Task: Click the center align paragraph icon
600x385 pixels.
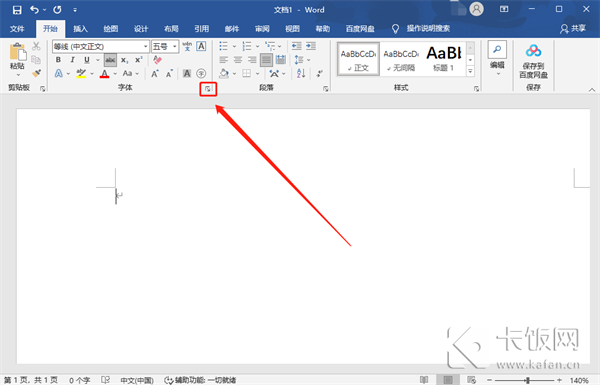Action: [x=238, y=60]
